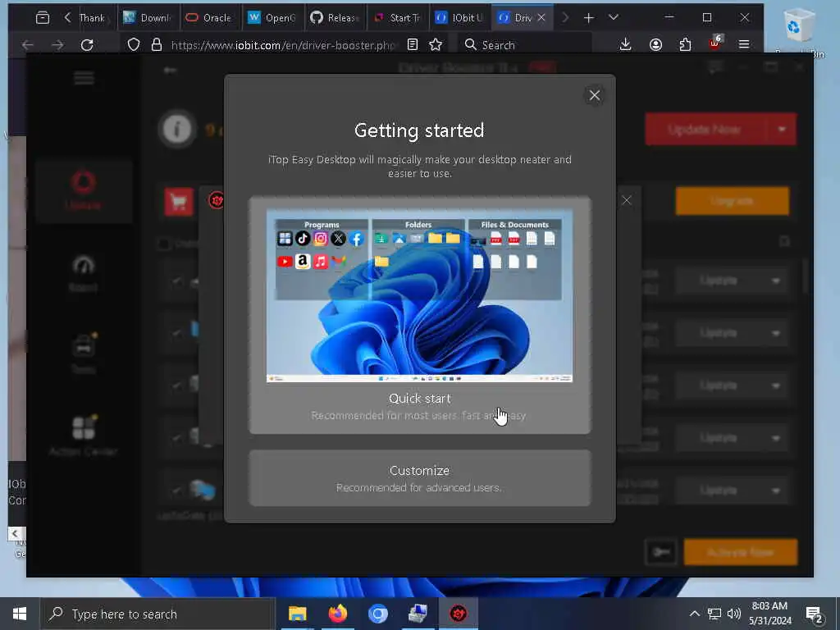
Task: Open a new browser tab
Action: pos(589,18)
